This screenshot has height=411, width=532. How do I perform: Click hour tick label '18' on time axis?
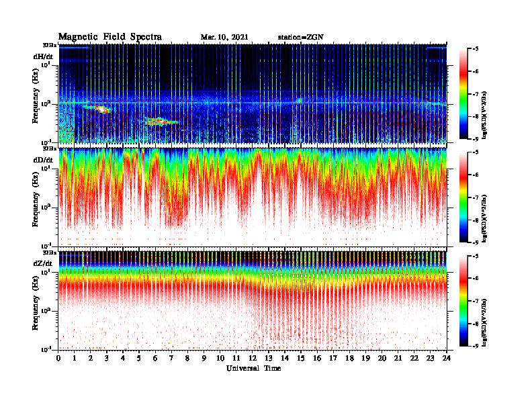coord(349,358)
